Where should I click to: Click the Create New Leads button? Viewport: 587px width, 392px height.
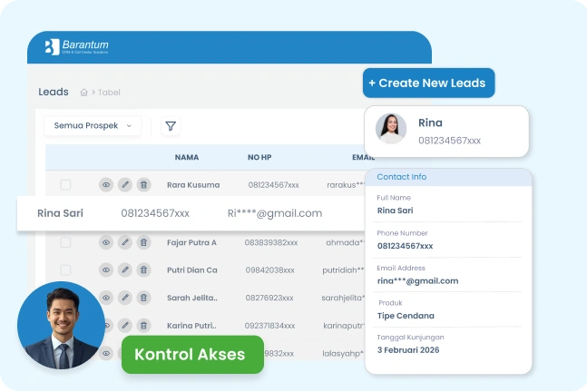pyautogui.click(x=428, y=83)
